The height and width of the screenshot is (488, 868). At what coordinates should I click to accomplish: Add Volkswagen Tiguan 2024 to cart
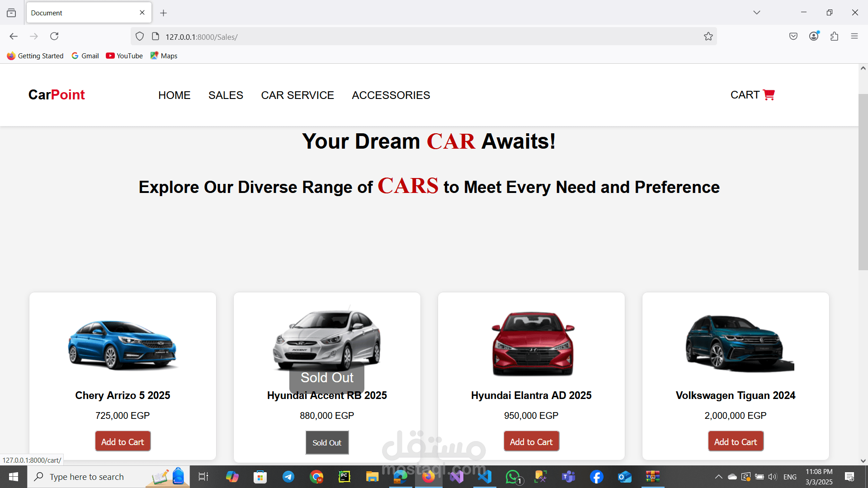click(735, 441)
